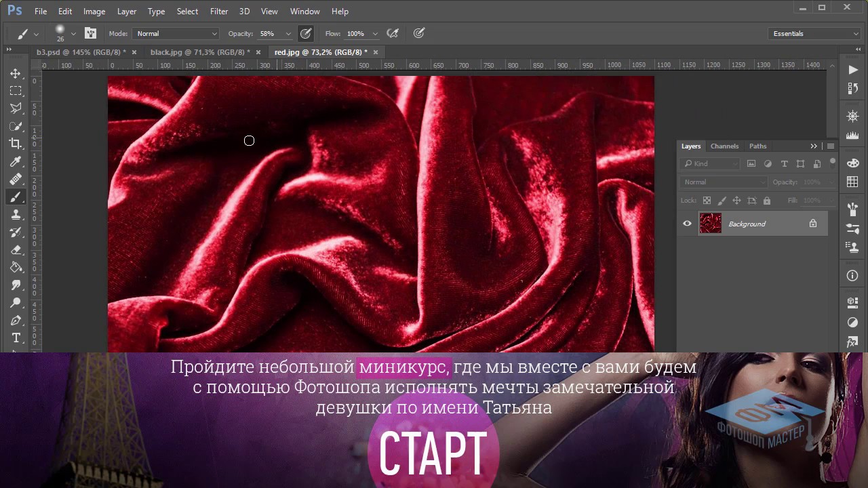Open the Styles fx panel icon

pyautogui.click(x=852, y=342)
